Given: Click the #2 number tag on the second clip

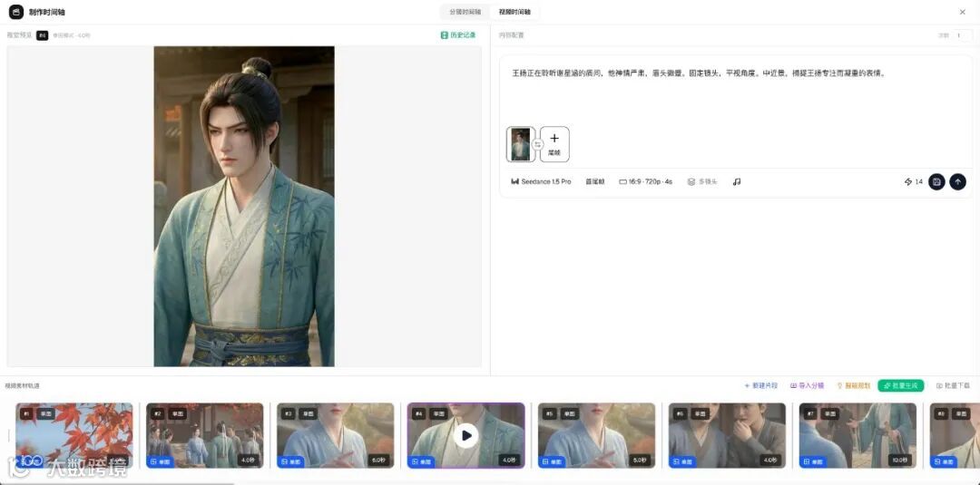Looking at the screenshot, I should pos(158,414).
